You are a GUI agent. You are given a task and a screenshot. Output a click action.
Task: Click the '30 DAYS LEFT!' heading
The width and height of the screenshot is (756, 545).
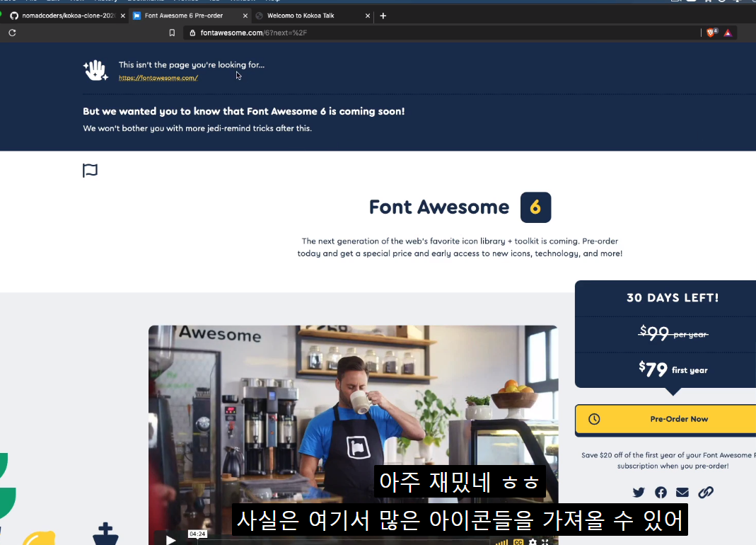pos(673,298)
